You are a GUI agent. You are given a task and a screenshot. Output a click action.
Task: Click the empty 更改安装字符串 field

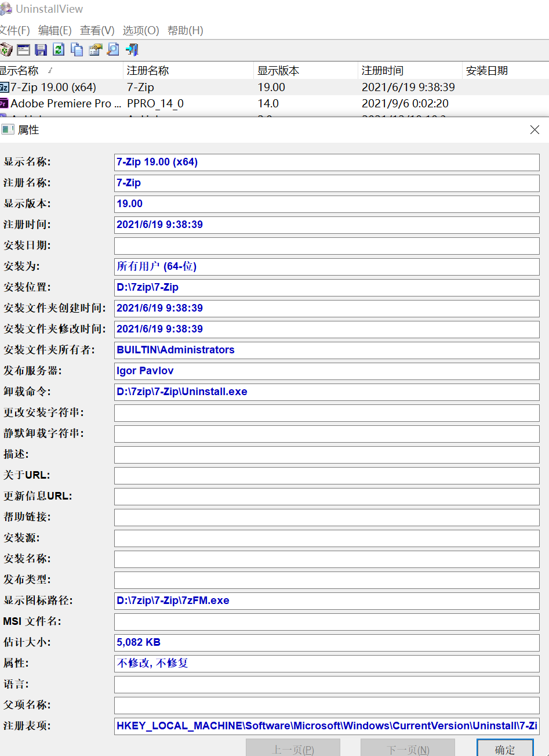pos(327,413)
